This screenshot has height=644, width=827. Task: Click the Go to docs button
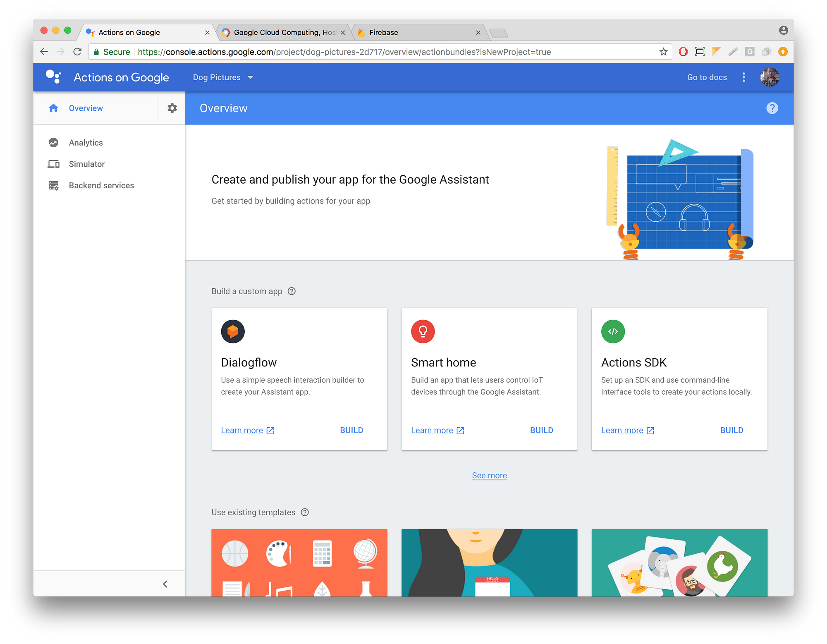tap(707, 77)
